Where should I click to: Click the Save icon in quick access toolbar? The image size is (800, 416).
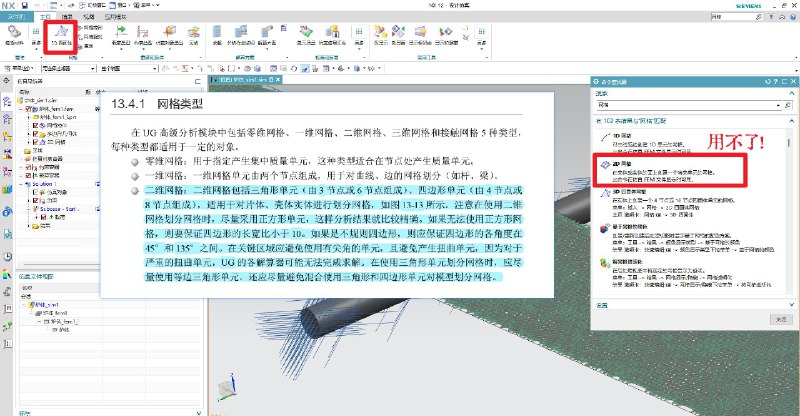coord(24,5)
